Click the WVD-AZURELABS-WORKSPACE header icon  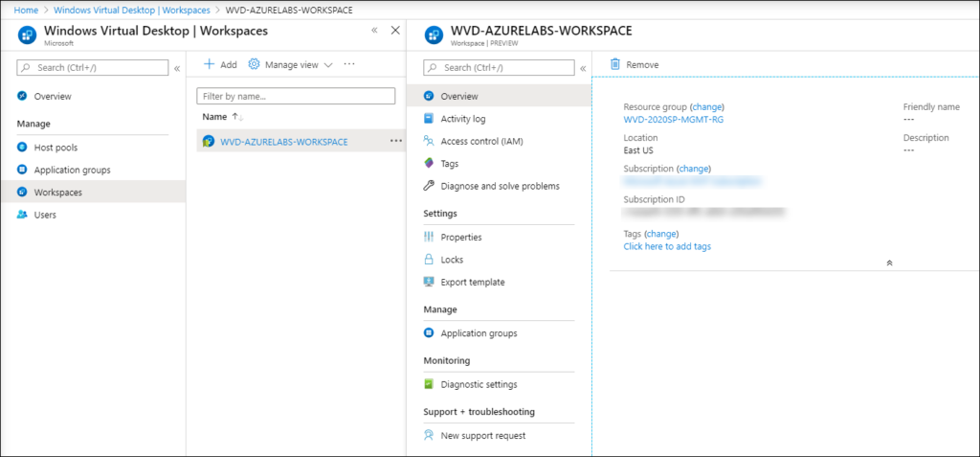(x=434, y=35)
